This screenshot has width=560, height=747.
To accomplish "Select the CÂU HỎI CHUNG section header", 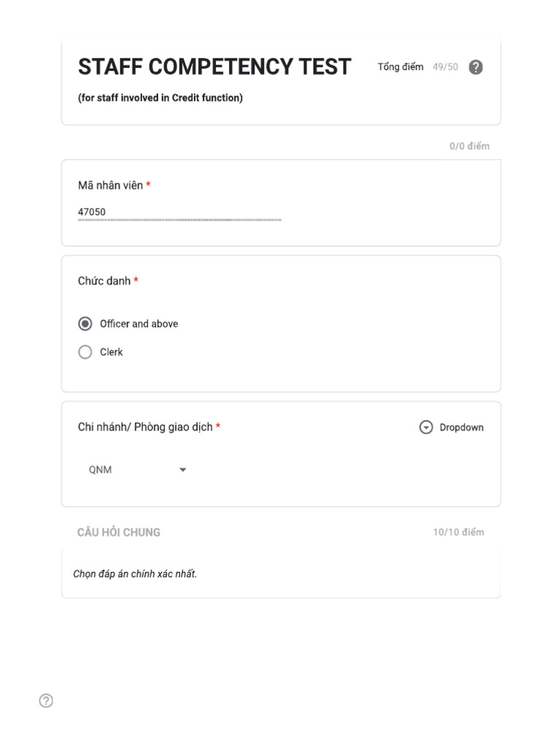I will click(119, 532).
